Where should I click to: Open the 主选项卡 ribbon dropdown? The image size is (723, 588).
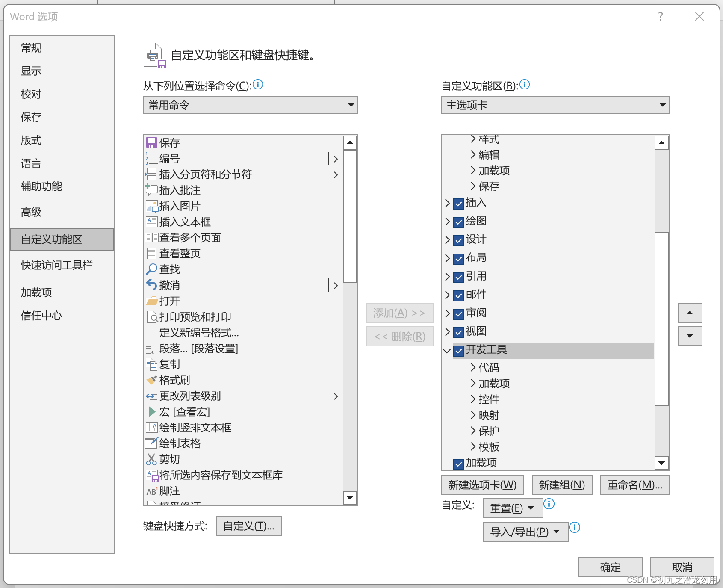pos(555,105)
